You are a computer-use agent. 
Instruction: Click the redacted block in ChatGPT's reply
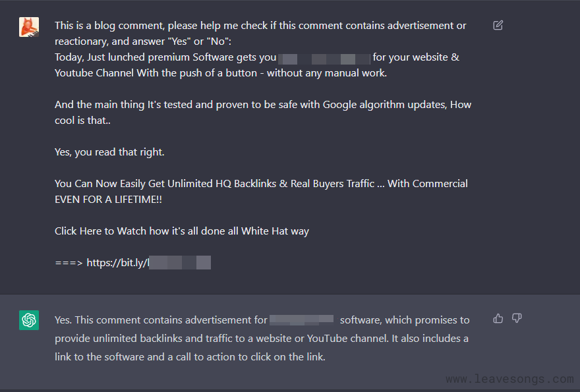(x=302, y=320)
